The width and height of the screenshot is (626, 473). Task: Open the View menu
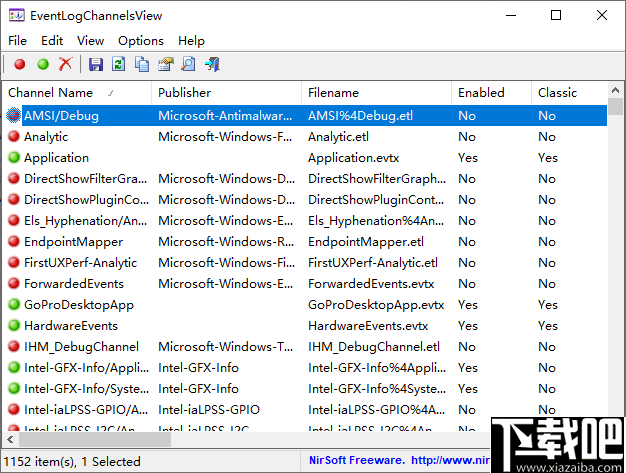click(x=91, y=41)
